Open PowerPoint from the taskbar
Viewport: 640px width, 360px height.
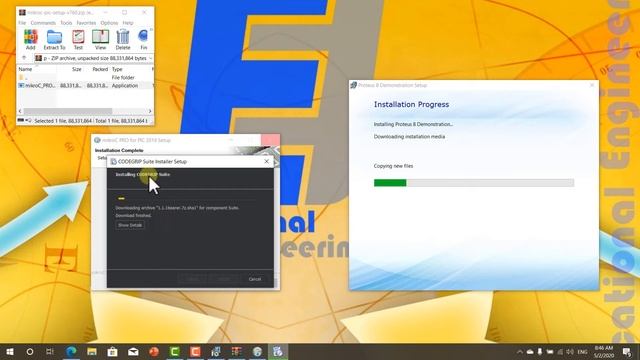tap(154, 351)
